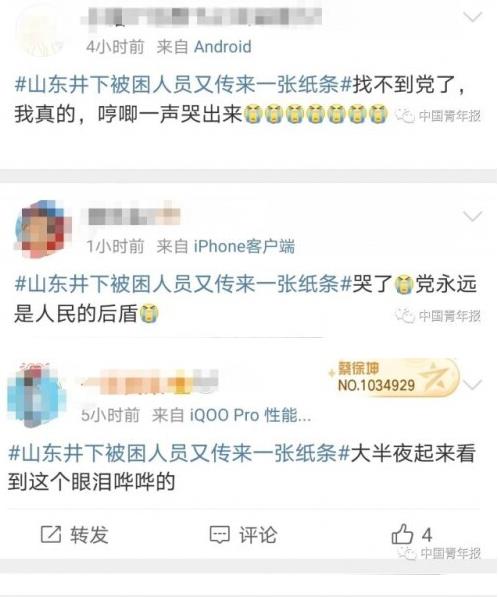The height and width of the screenshot is (597, 499).
Task: View profile of second post's pixelated avatar
Action: pos(43,230)
